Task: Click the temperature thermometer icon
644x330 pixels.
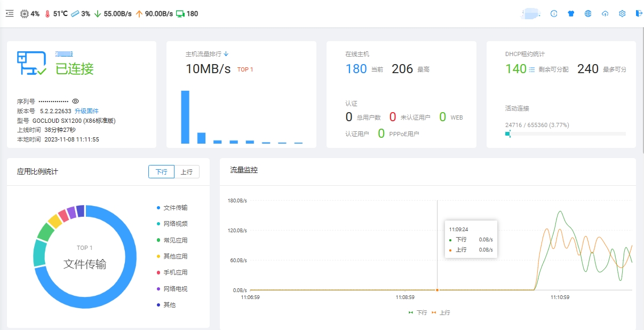Action: 47,14
